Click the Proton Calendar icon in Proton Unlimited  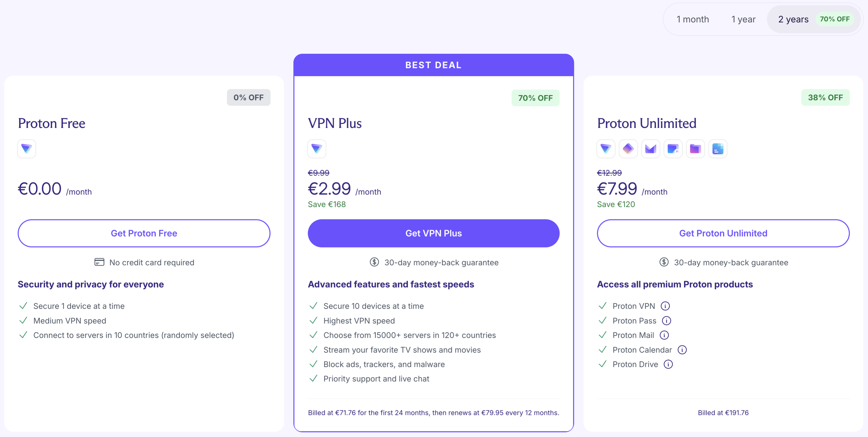point(673,149)
